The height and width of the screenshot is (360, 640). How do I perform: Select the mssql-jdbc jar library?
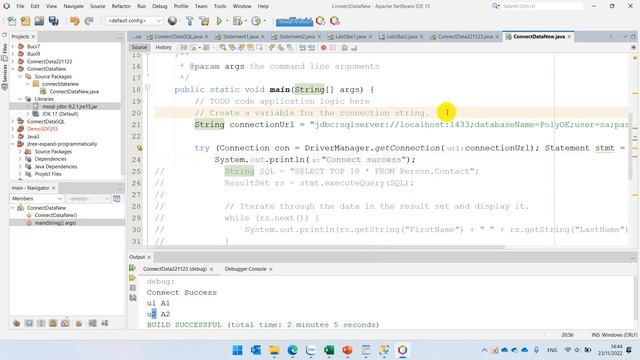point(70,106)
